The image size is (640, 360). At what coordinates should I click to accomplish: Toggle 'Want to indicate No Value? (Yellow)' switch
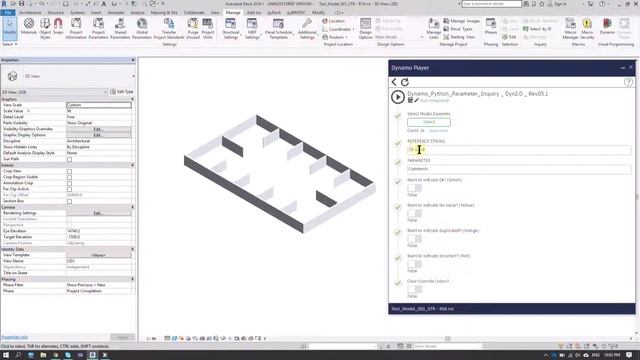coord(414,213)
